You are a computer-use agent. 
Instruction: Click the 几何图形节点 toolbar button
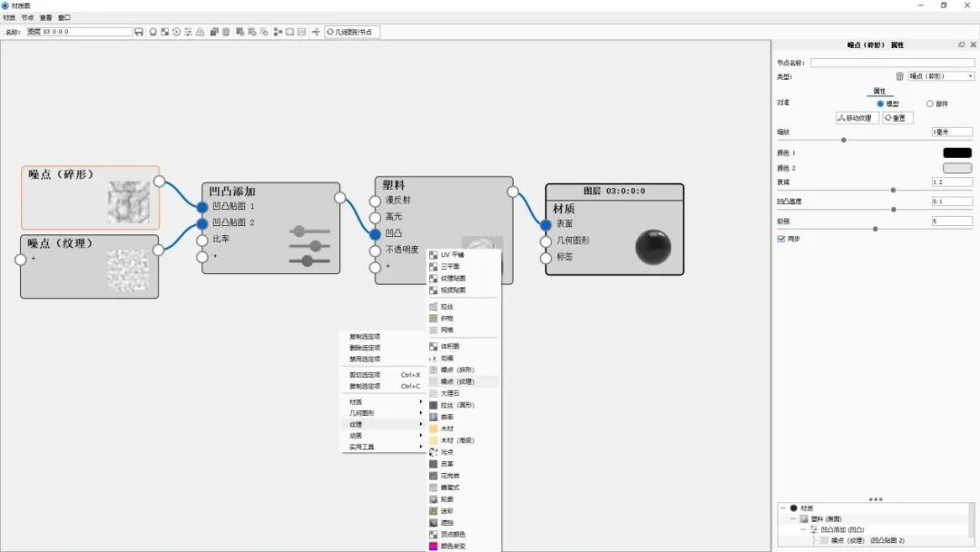(x=349, y=30)
